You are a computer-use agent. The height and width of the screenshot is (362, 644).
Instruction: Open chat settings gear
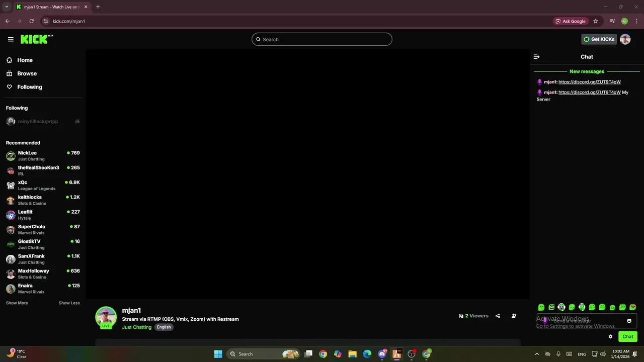(x=610, y=337)
